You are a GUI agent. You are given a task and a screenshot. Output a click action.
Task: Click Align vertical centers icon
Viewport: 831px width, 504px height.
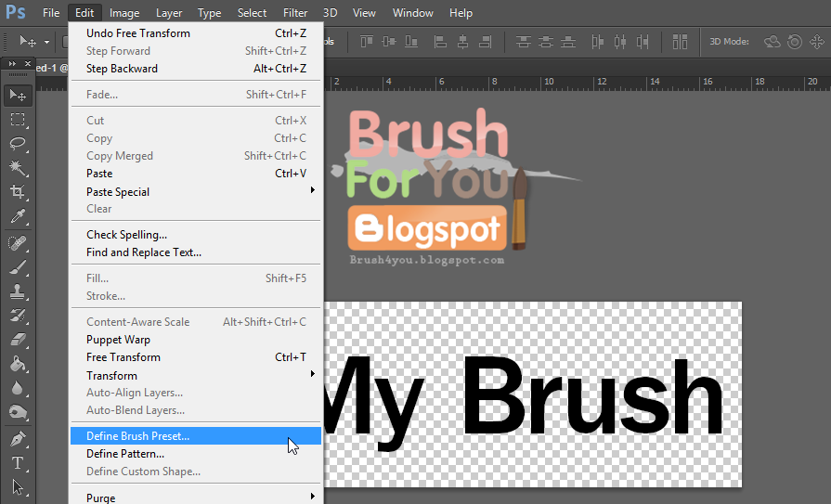[388, 42]
